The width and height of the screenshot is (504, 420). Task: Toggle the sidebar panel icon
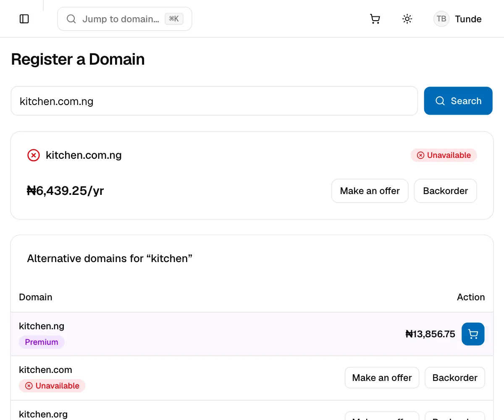pyautogui.click(x=24, y=19)
